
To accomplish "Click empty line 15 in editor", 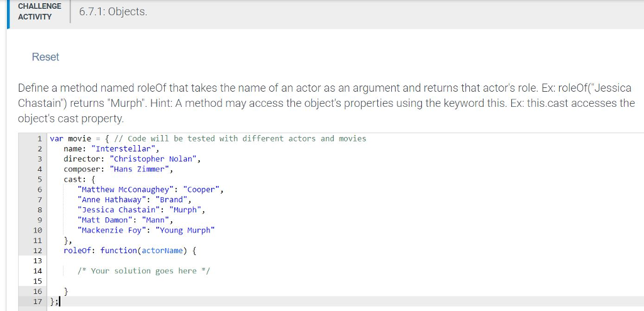I will point(345,281).
